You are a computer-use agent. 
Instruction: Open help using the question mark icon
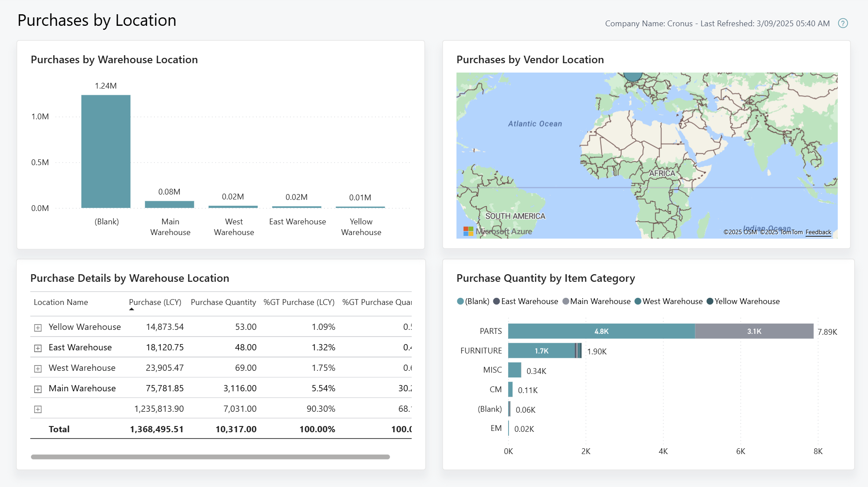click(843, 23)
